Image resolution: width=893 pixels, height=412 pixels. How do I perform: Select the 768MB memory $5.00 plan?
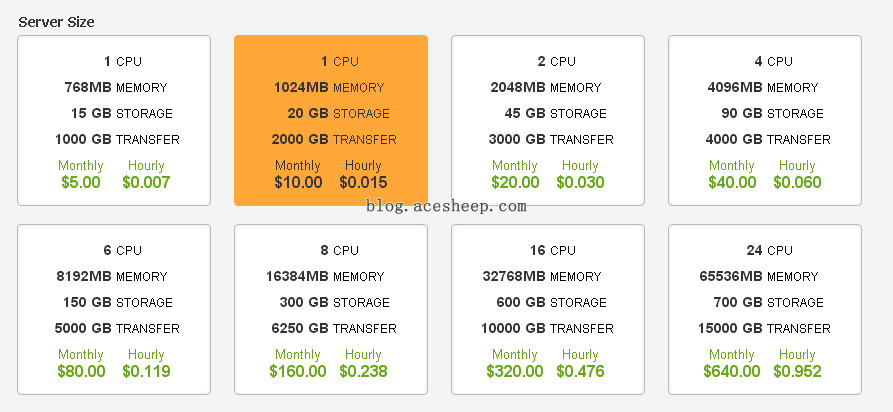(x=114, y=120)
